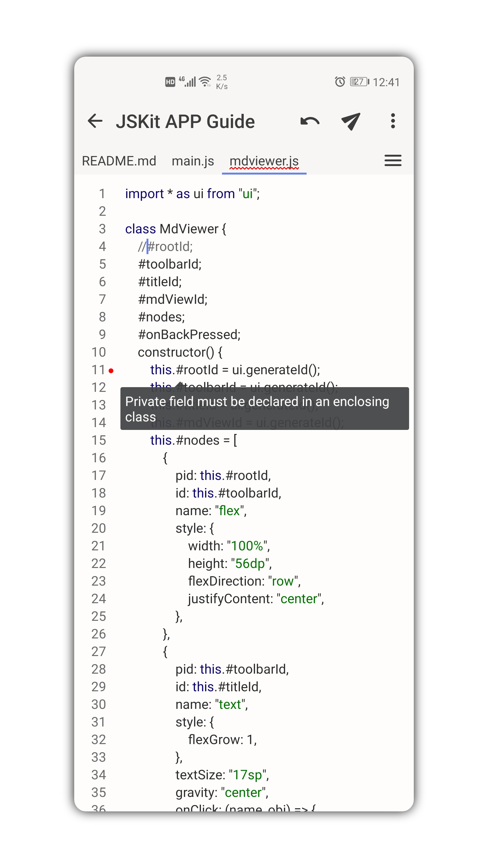
Task: Tap the alarm clock status icon
Action: tap(340, 82)
